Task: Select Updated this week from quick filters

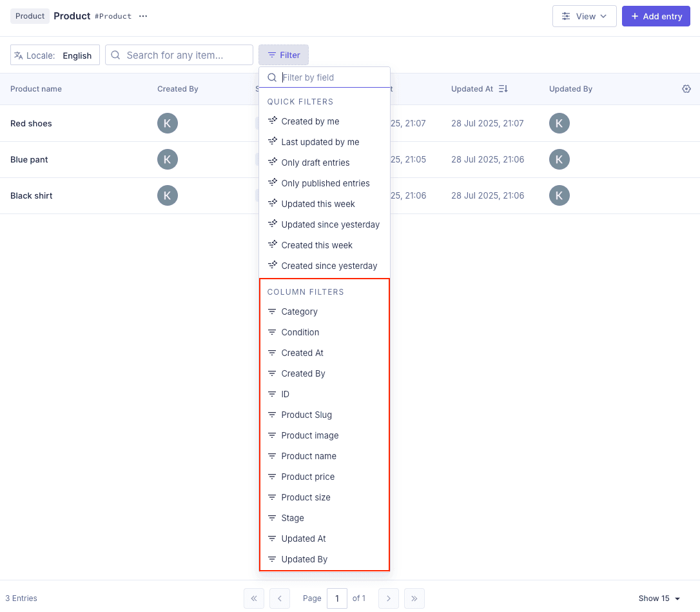Action: 318,204
